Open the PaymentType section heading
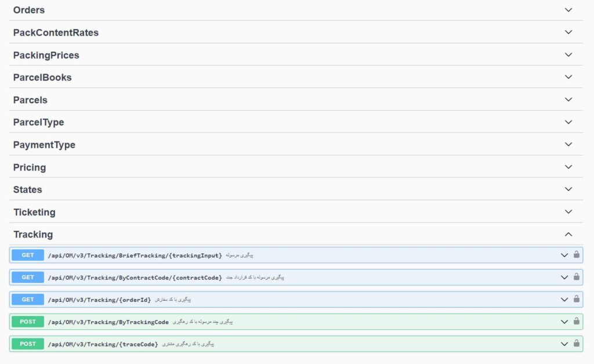This screenshot has width=594, height=364. pyautogui.click(x=44, y=145)
